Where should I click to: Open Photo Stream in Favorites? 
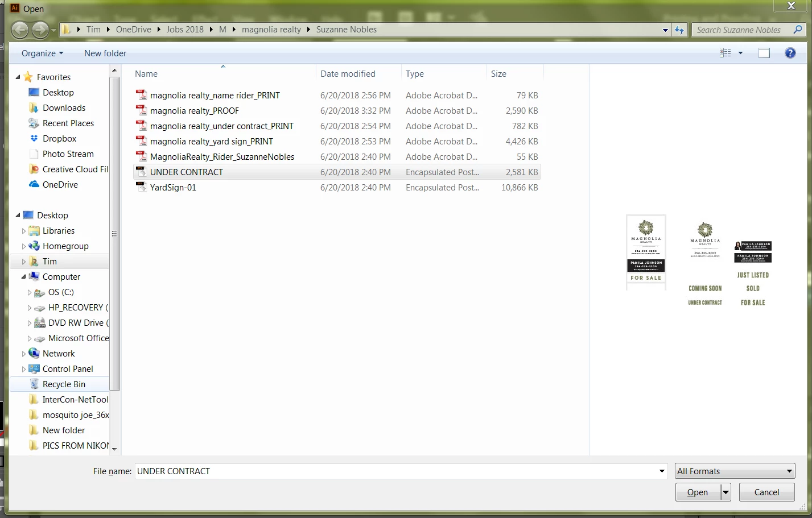[x=68, y=154]
